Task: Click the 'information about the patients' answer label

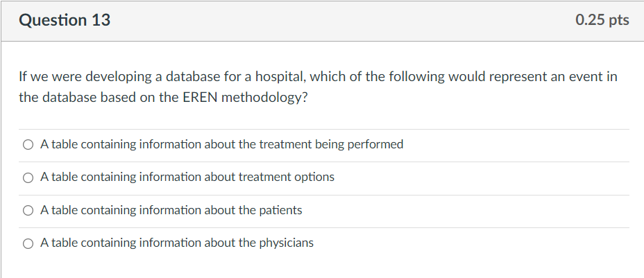Action: (x=171, y=210)
